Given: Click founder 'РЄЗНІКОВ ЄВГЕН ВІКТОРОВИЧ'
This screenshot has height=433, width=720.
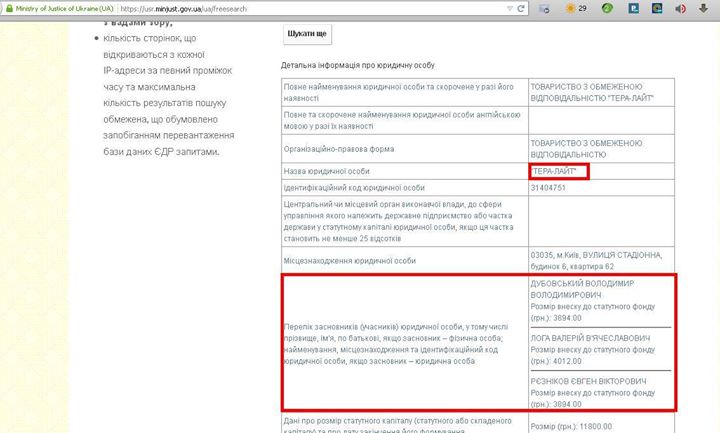Looking at the screenshot, I should click(588, 381).
